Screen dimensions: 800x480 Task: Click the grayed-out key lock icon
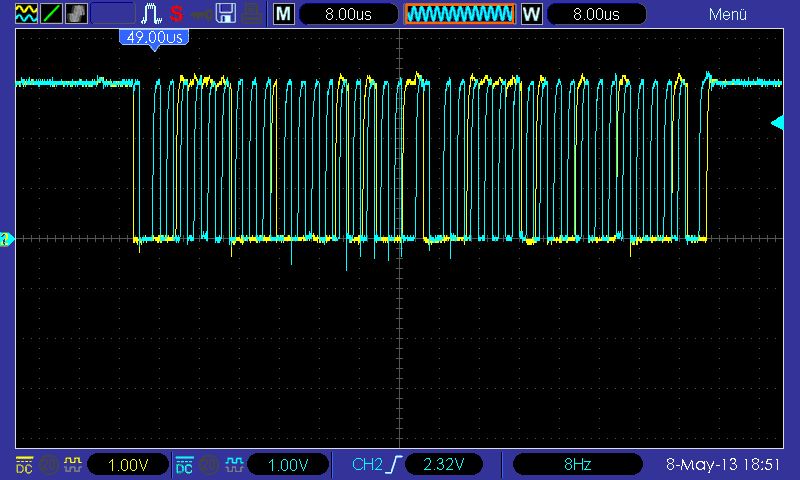tap(202, 14)
